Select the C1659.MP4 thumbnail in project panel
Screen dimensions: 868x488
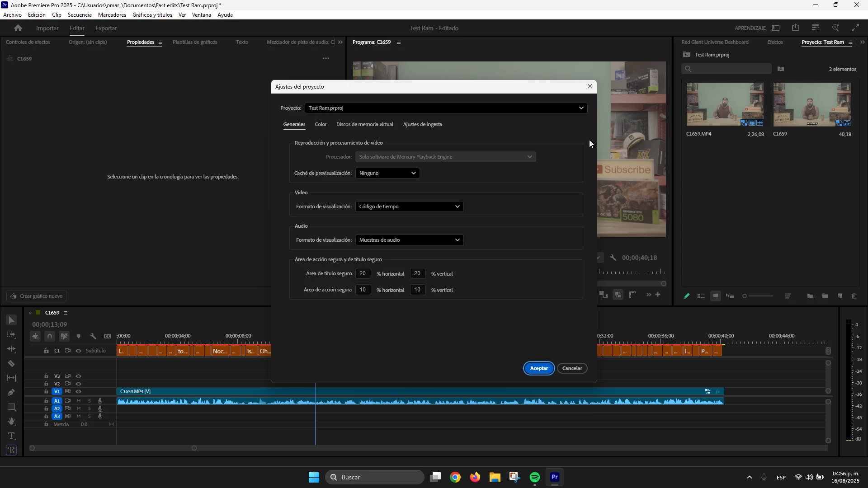(725, 104)
